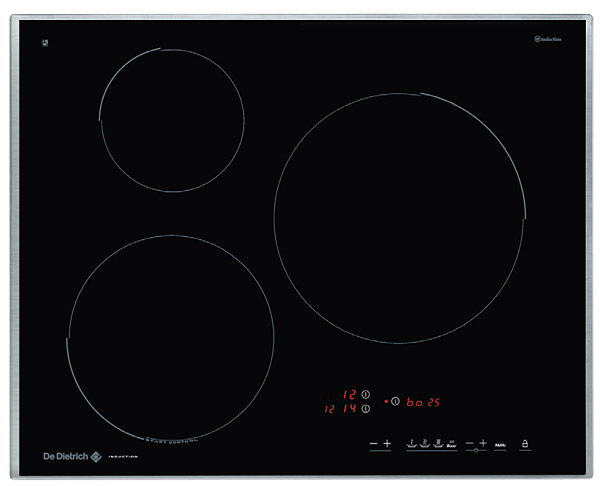Image resolution: width=600 pixels, height=486 pixels.
Task: Tap the upper-left zone power icon
Action: click(x=365, y=394)
